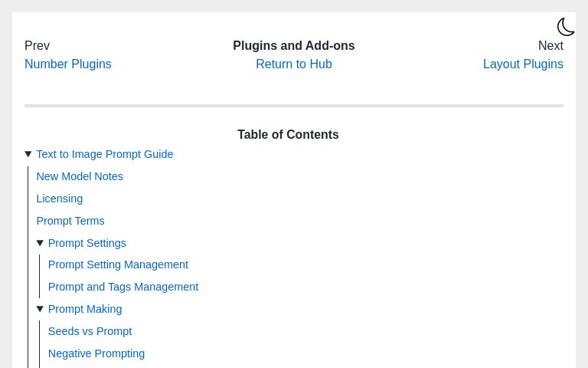The image size is (588, 368).
Task: Open the Prompt Settings link
Action: click(87, 243)
